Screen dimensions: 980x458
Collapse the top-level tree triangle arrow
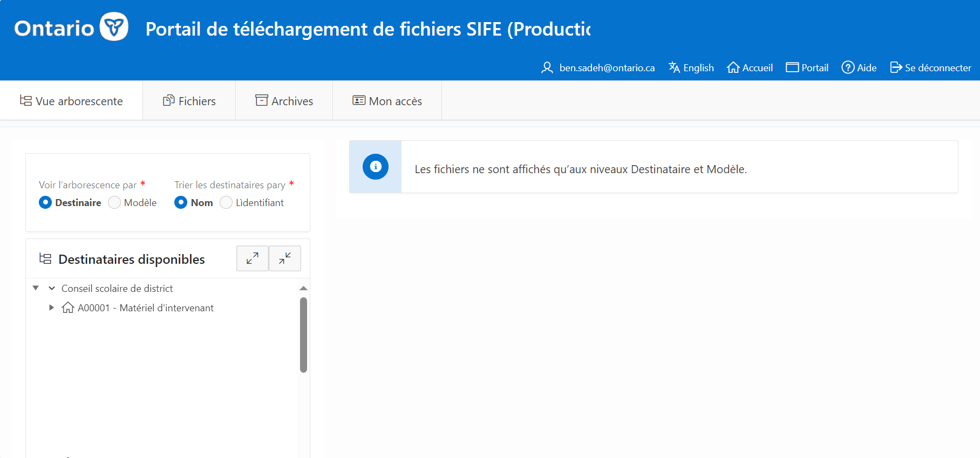[x=36, y=288]
